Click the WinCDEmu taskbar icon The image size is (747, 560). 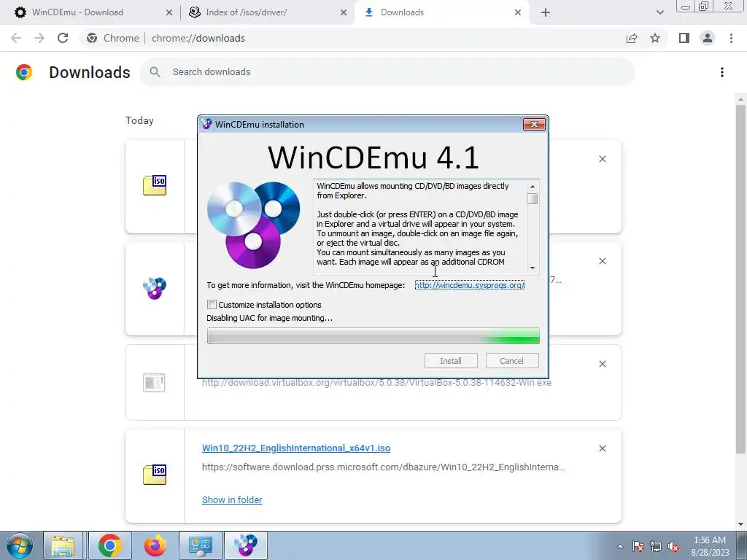coord(245,545)
